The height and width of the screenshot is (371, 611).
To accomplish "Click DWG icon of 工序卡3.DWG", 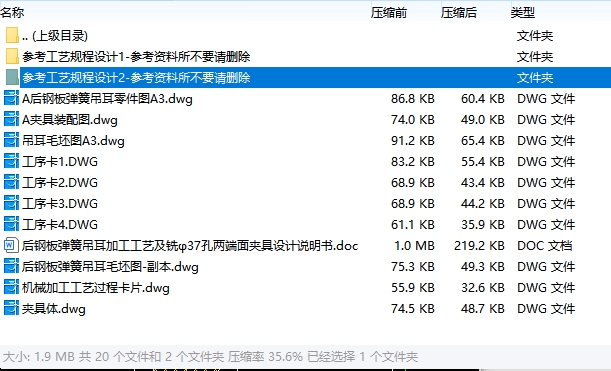I will coord(11,203).
